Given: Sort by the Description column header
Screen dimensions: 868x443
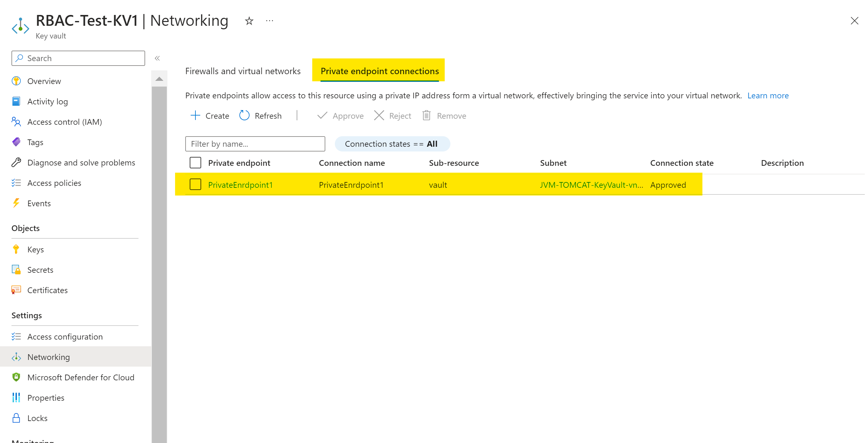Looking at the screenshot, I should [x=782, y=163].
